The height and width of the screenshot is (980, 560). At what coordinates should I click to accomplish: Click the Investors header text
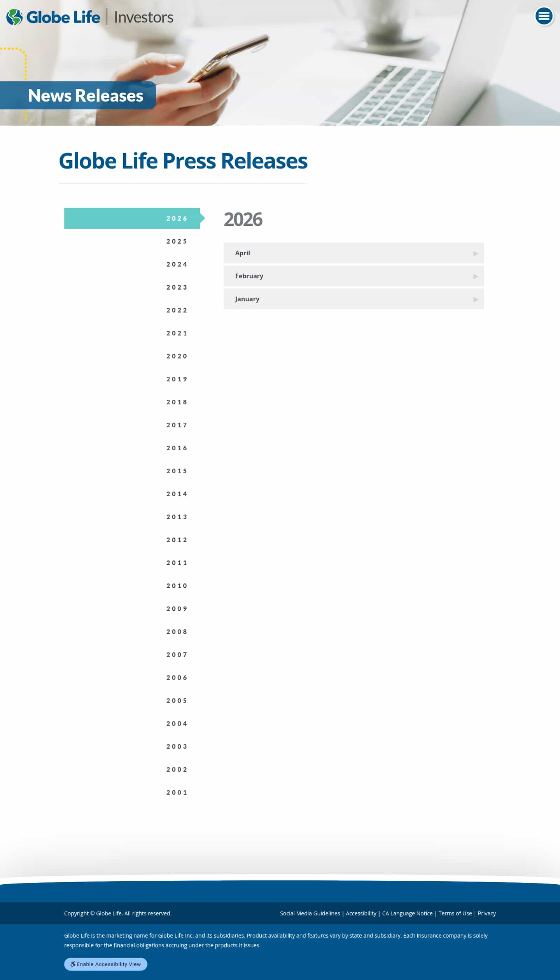pyautogui.click(x=143, y=17)
